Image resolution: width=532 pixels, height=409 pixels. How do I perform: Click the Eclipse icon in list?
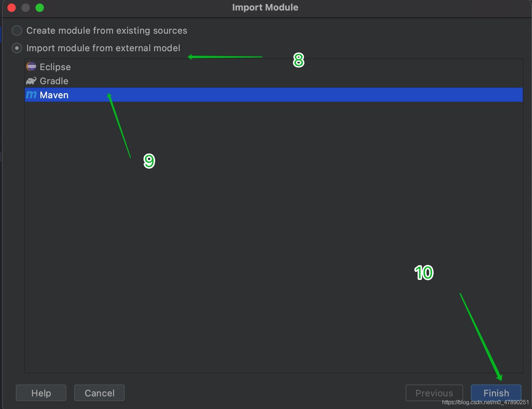31,66
